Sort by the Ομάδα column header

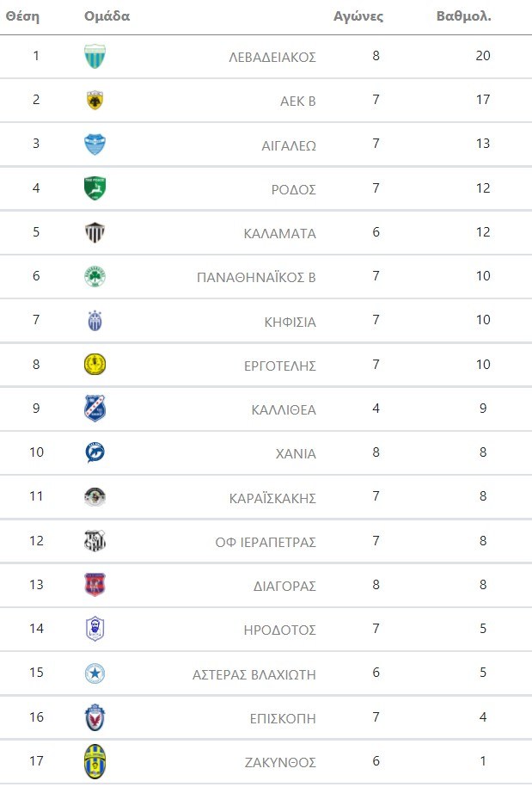tap(107, 16)
